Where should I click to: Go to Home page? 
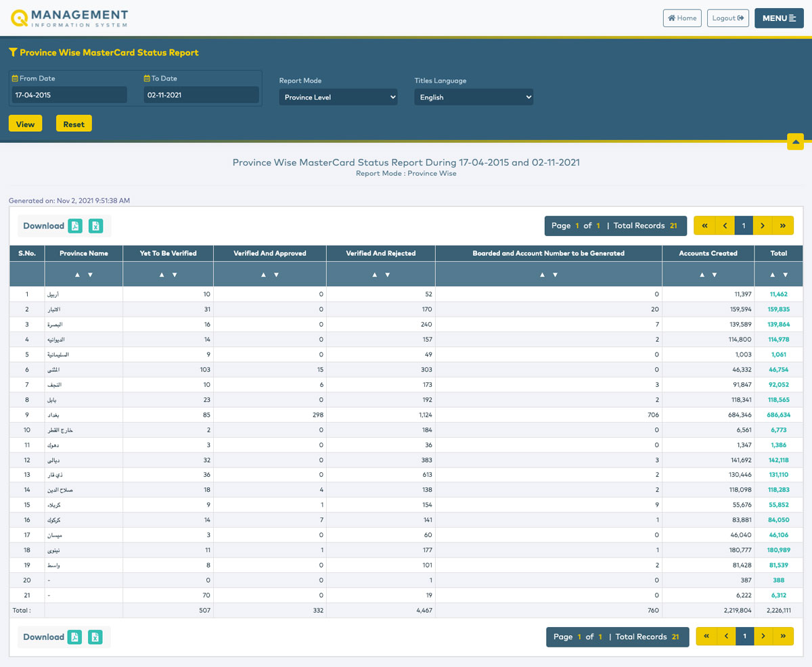682,18
